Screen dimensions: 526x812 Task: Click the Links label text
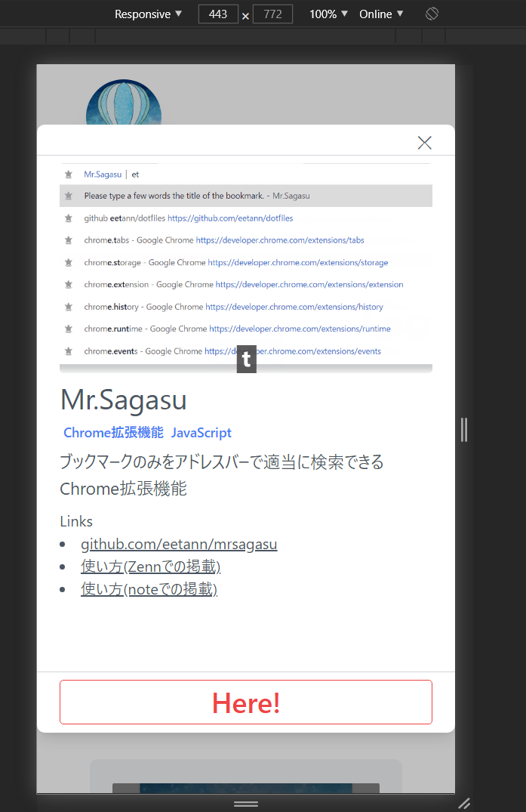(x=76, y=521)
